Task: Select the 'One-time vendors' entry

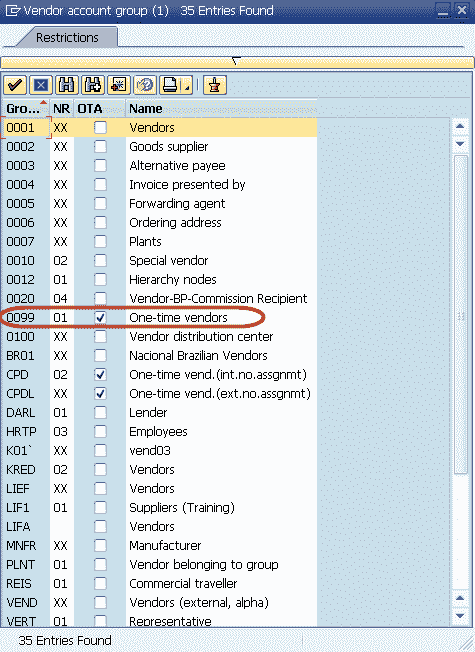Action: coord(178,317)
